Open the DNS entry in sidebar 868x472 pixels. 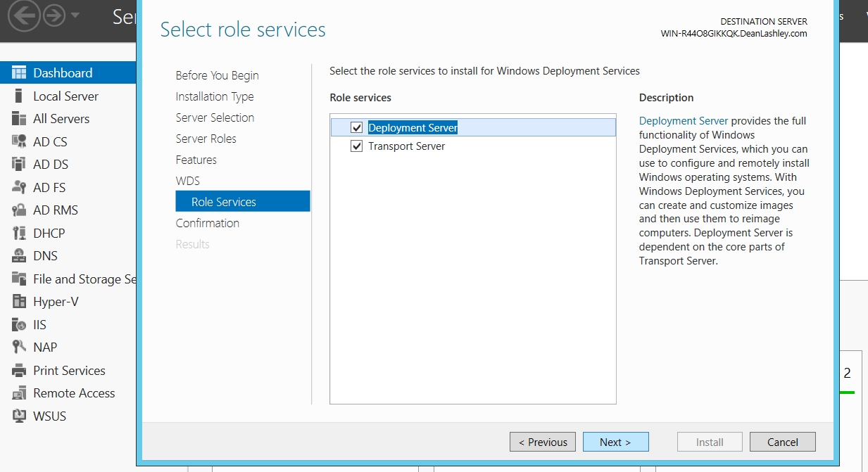coord(45,256)
